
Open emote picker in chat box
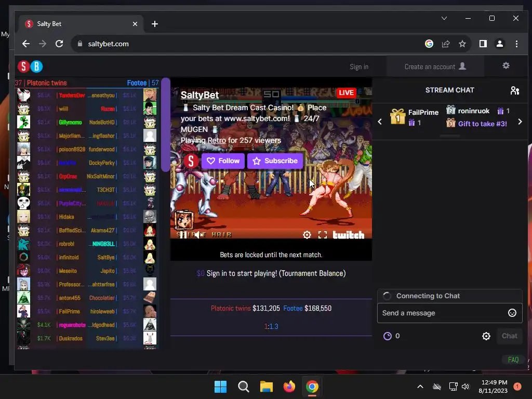click(512, 313)
